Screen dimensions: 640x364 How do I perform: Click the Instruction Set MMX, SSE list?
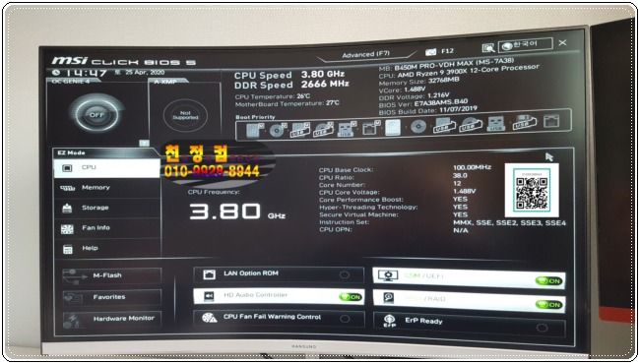click(x=509, y=223)
